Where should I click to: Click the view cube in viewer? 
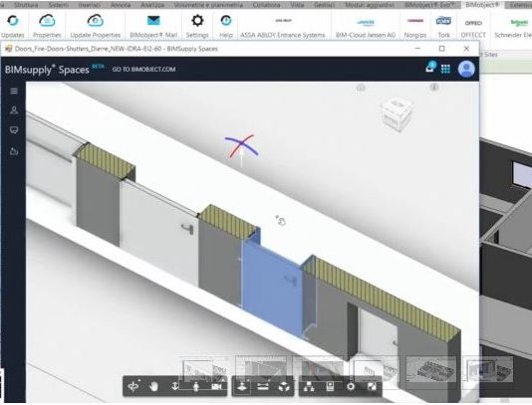tap(397, 113)
